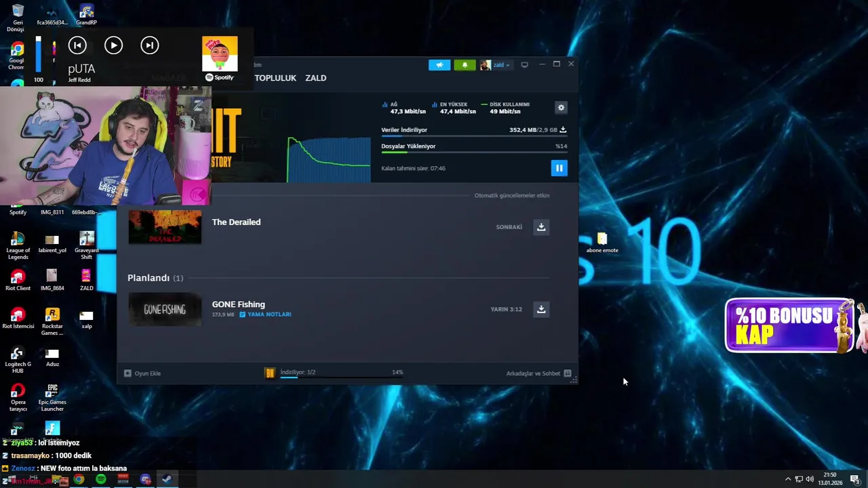
Task: Open Graveyard Shift desktop icon
Action: tap(86, 245)
